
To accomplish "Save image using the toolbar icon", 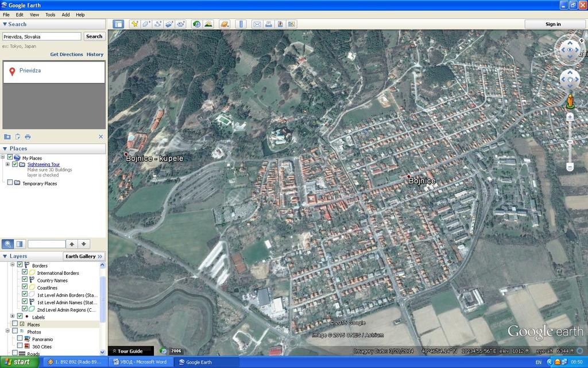I will [x=280, y=24].
